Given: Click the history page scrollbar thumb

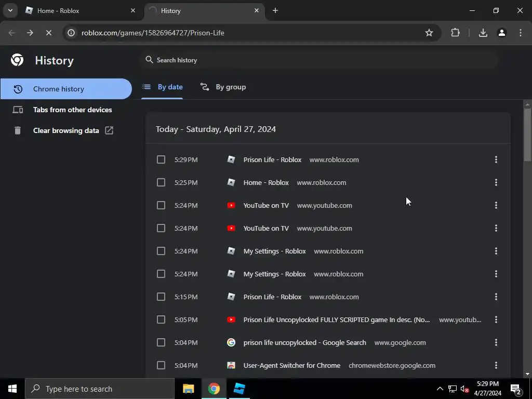Looking at the screenshot, I should point(527,134).
